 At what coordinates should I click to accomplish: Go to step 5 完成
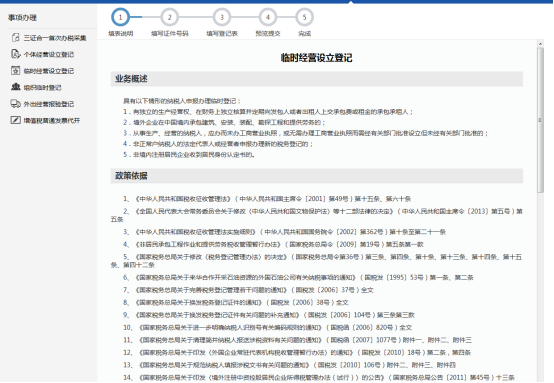pos(304,17)
